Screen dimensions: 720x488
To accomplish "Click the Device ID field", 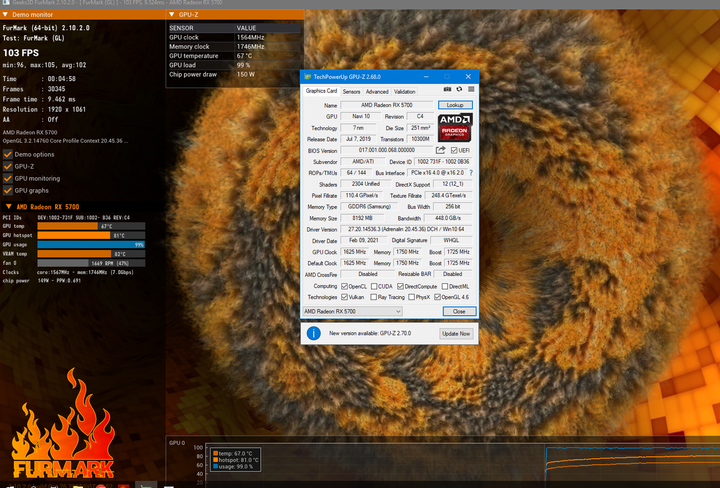I will click(x=443, y=162).
